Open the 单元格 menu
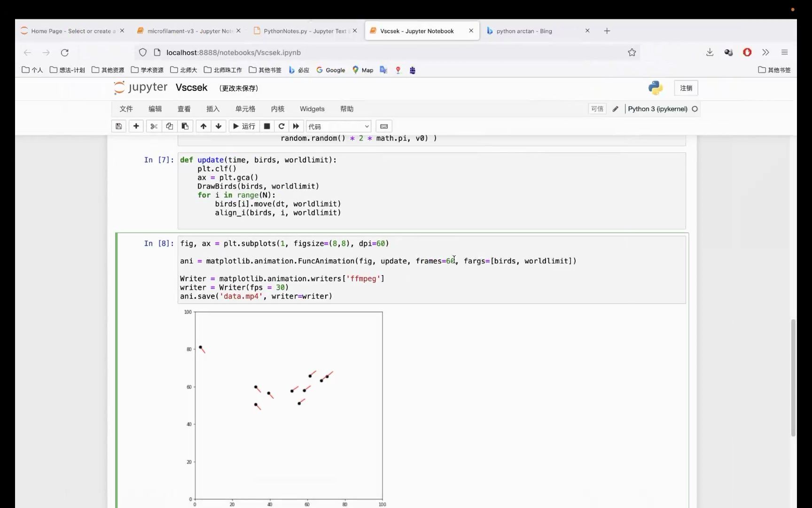812x508 pixels. click(x=245, y=109)
